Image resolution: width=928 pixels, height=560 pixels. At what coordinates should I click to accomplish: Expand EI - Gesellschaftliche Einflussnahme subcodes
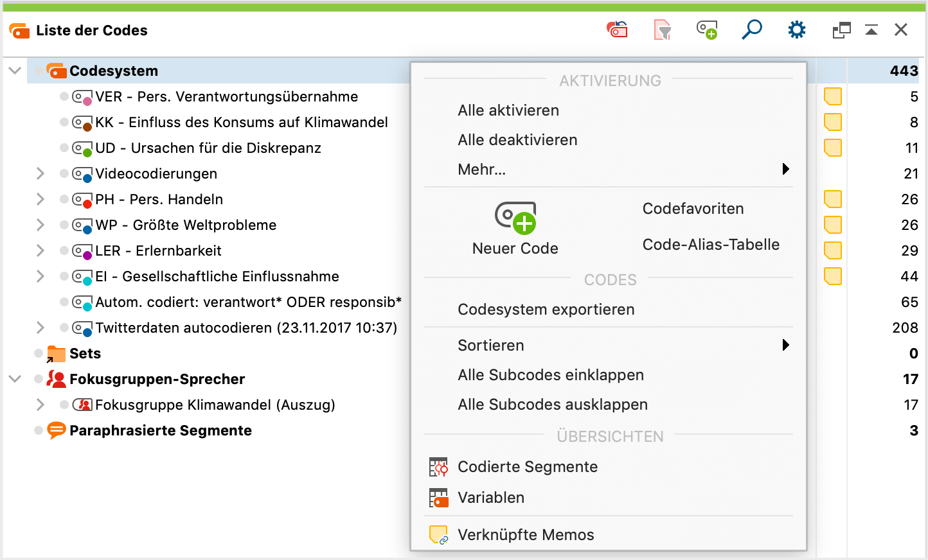[x=40, y=276]
